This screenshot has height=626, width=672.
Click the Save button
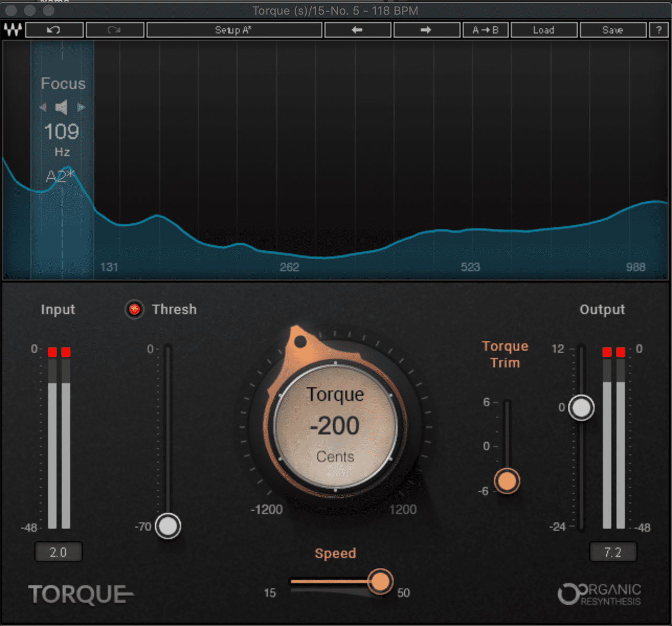coord(613,30)
